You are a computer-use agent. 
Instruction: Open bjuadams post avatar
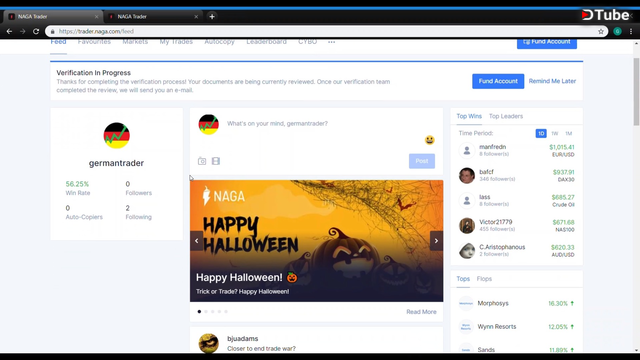(209, 343)
